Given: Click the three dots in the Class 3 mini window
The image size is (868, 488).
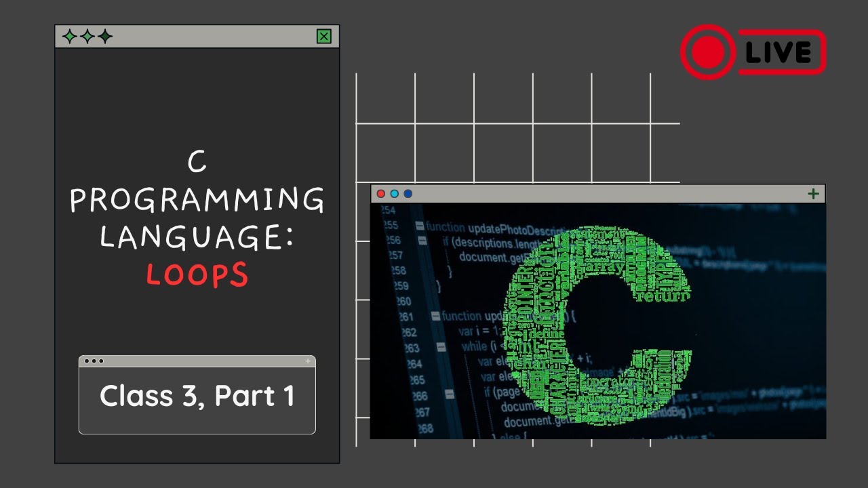Looking at the screenshot, I should pyautogui.click(x=94, y=361).
